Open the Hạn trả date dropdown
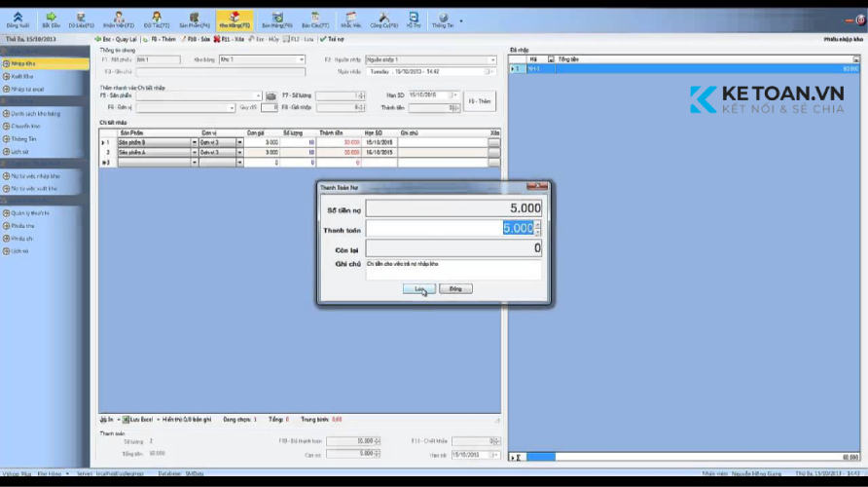 pos(495,455)
